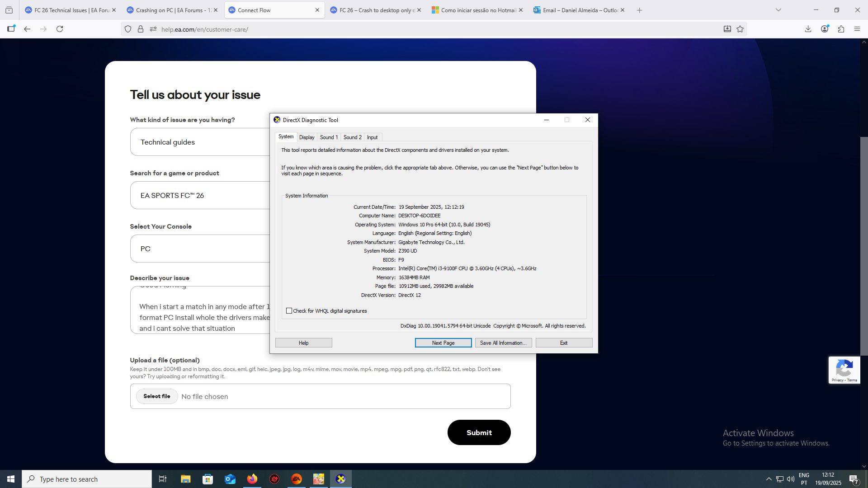Click the shield tracking protection icon
Viewport: 868px width, 488px height.
pyautogui.click(x=128, y=29)
